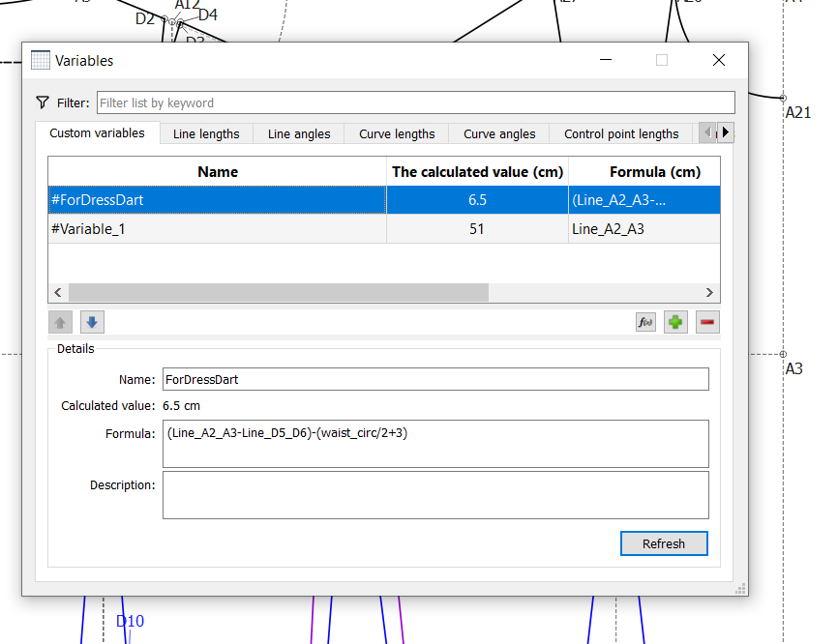Click the D4 point label
This screenshot has height=644, width=838.
(x=208, y=15)
